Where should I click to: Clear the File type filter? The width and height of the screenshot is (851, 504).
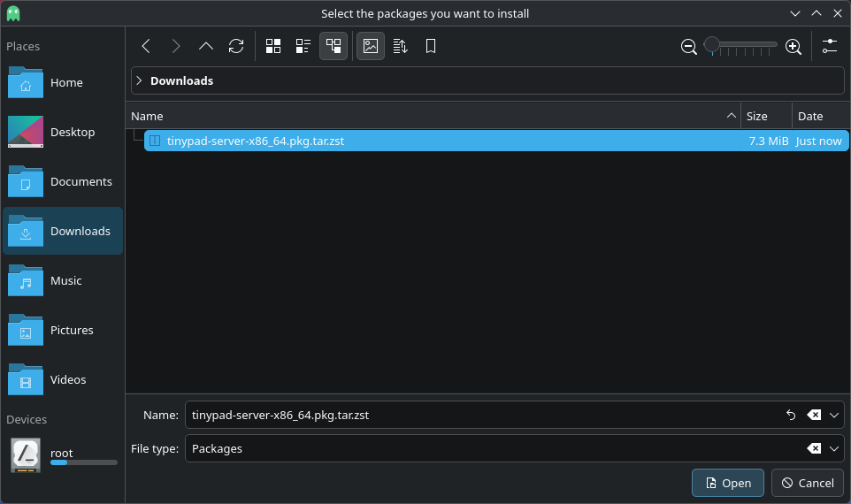point(814,448)
